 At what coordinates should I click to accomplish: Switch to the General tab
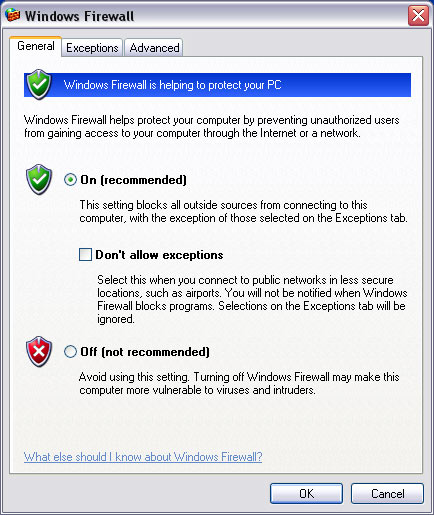[36, 46]
